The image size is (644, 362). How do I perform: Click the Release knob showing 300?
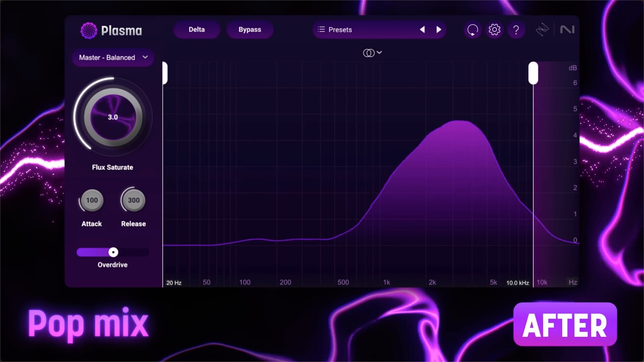point(133,200)
